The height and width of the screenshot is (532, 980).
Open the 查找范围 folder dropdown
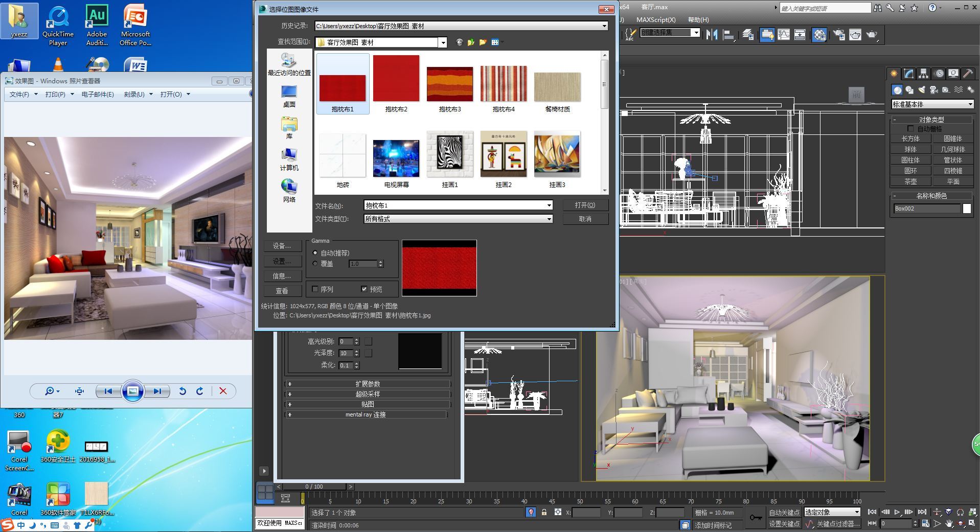(x=443, y=42)
